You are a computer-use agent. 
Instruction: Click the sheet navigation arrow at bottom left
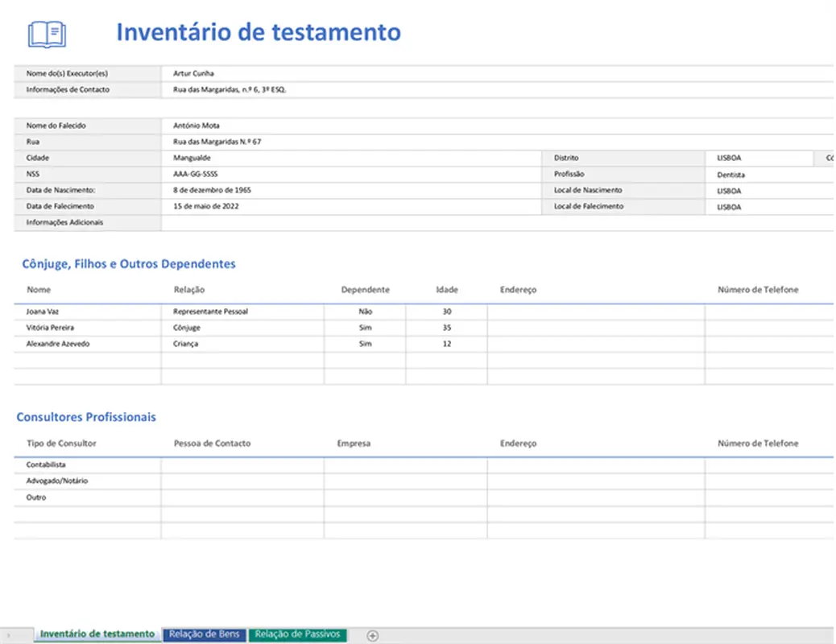pos(6,635)
